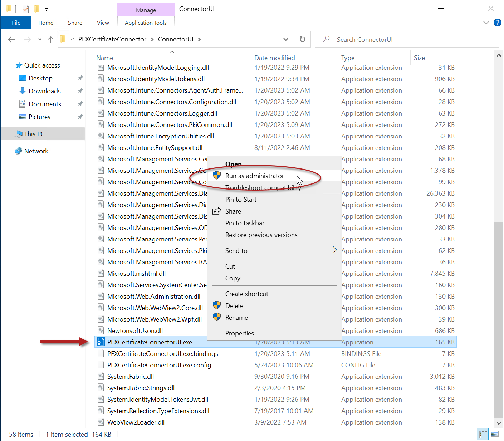Open the recent locations dropdown arrow
504x441 pixels.
click(40, 39)
